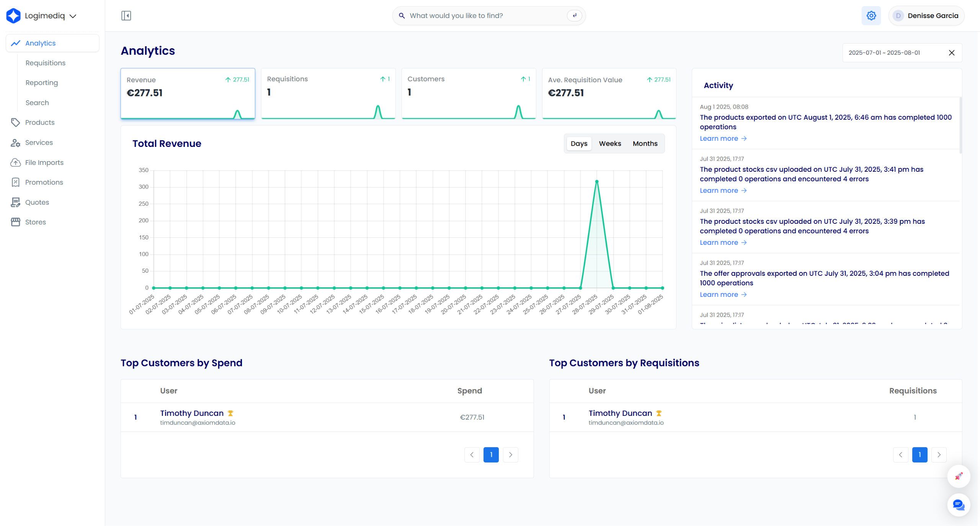Open the chat bubble widget
Image resolution: width=980 pixels, height=526 pixels.
[x=958, y=505]
